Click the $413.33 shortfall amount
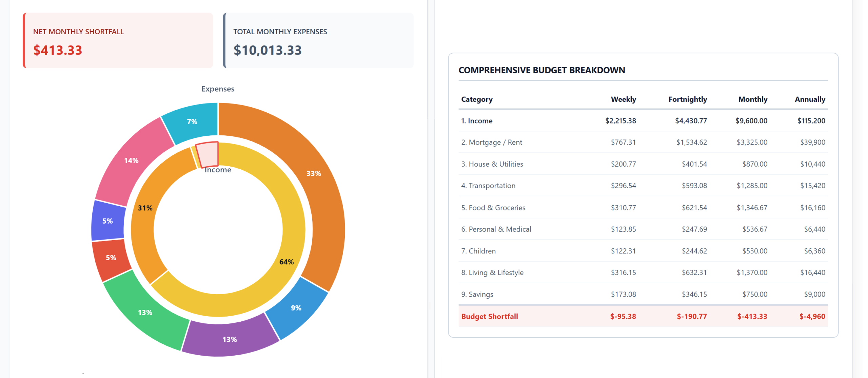This screenshot has width=868, height=378. [x=58, y=50]
